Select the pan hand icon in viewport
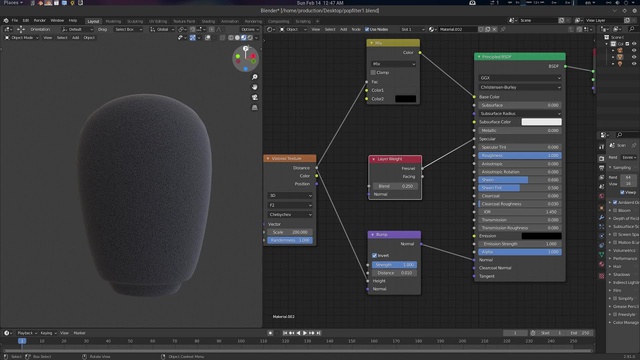Viewport: 640px width, 360px height. [255, 87]
